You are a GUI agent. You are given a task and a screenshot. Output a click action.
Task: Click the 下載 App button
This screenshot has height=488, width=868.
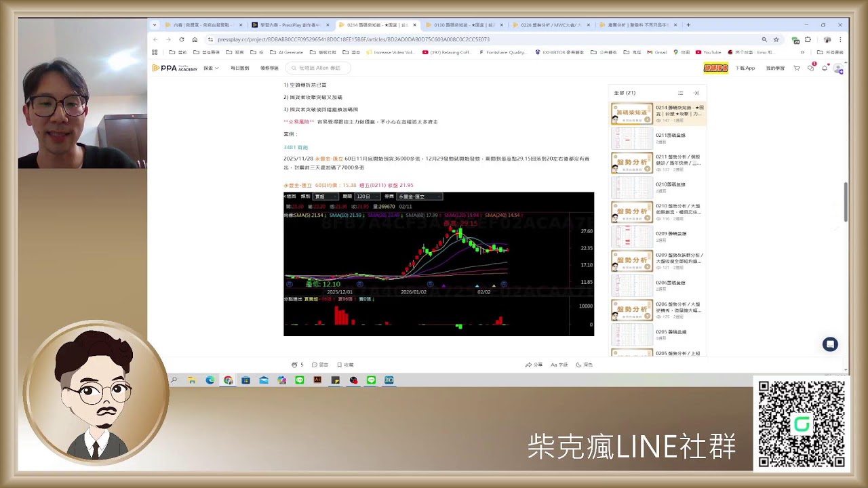745,68
